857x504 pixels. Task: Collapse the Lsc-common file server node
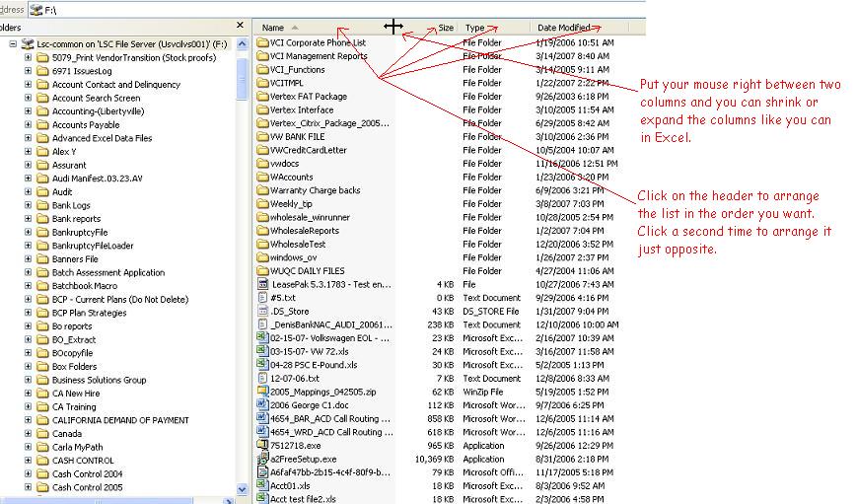pyautogui.click(x=12, y=44)
